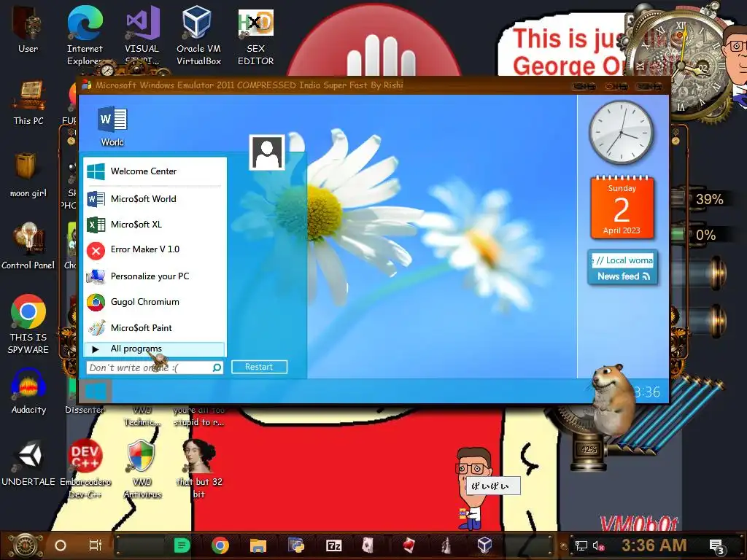Click the network tray icon

[x=581, y=545]
